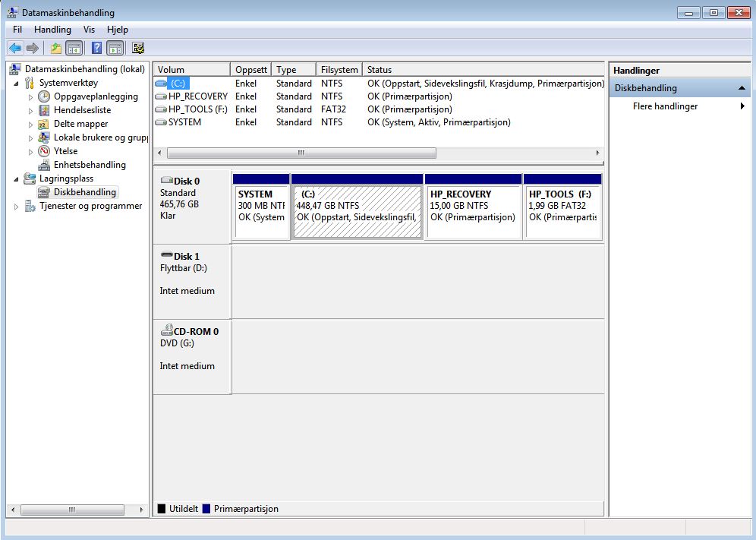This screenshot has width=756, height=540.
Task: Expand the Ytelse node
Action: click(x=30, y=152)
